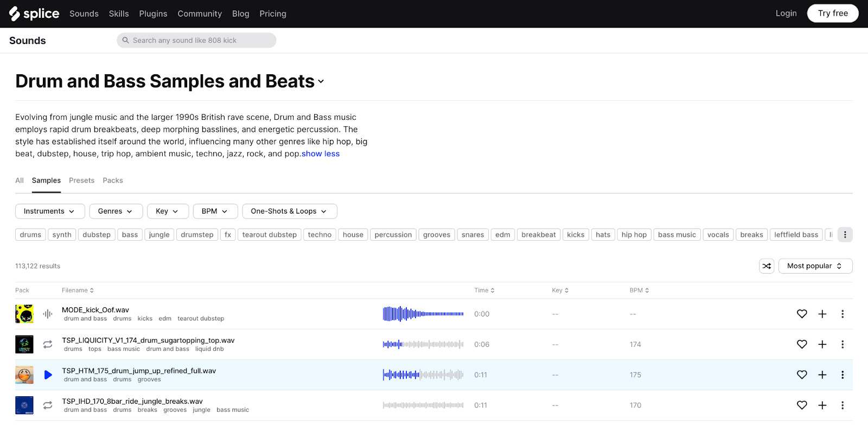The width and height of the screenshot is (868, 425).
Task: Open the pack thumbnail for TSP_HTM_175 sample
Action: [x=24, y=375]
